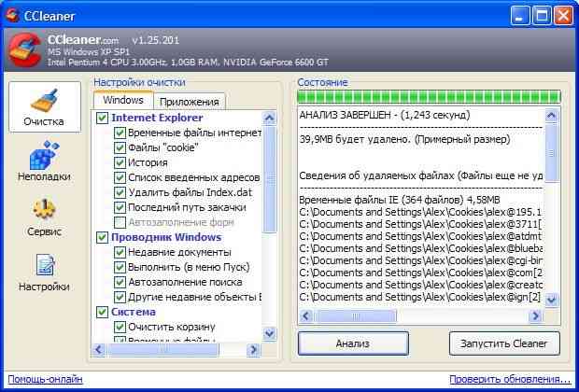
Task: Select cookie path line alex@195
Action: 420,212
